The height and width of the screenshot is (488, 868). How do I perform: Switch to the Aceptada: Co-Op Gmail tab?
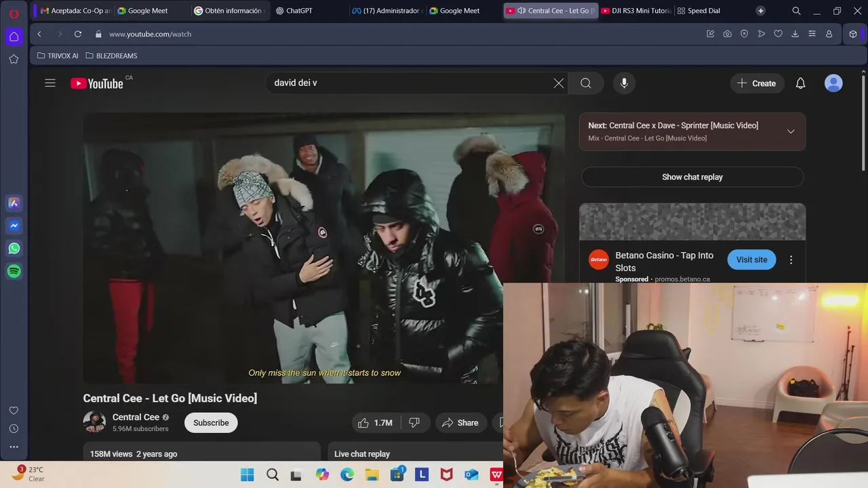click(75, 11)
